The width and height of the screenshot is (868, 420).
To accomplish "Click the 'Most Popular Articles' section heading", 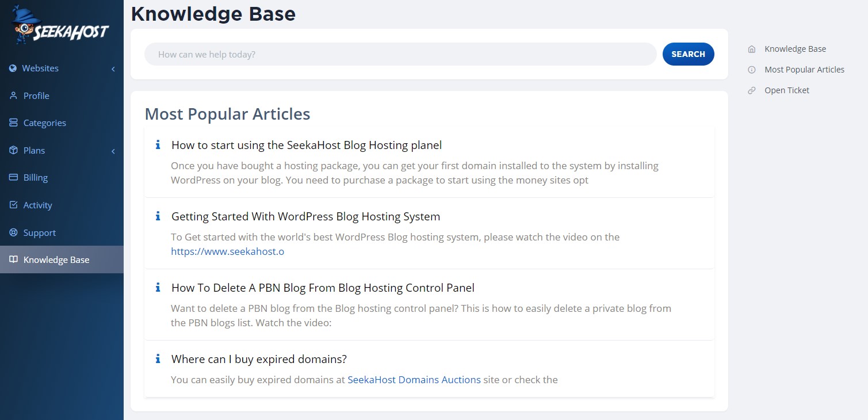I will 227,114.
